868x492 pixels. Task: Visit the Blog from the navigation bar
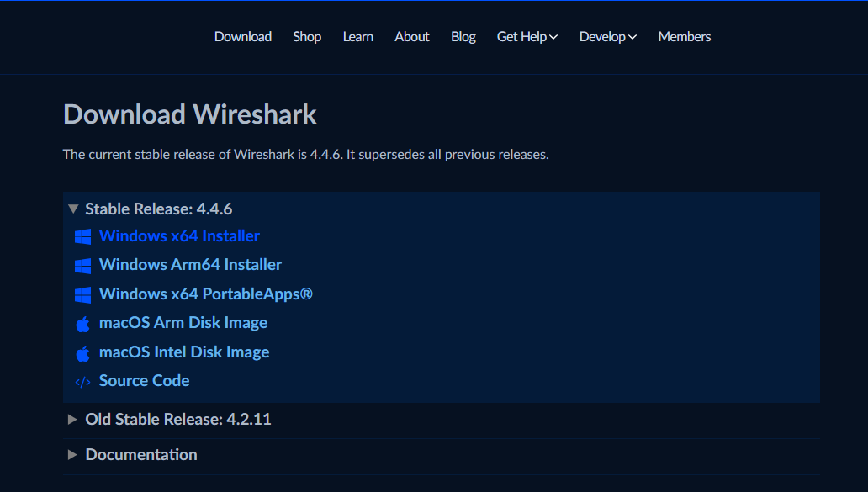pos(463,36)
